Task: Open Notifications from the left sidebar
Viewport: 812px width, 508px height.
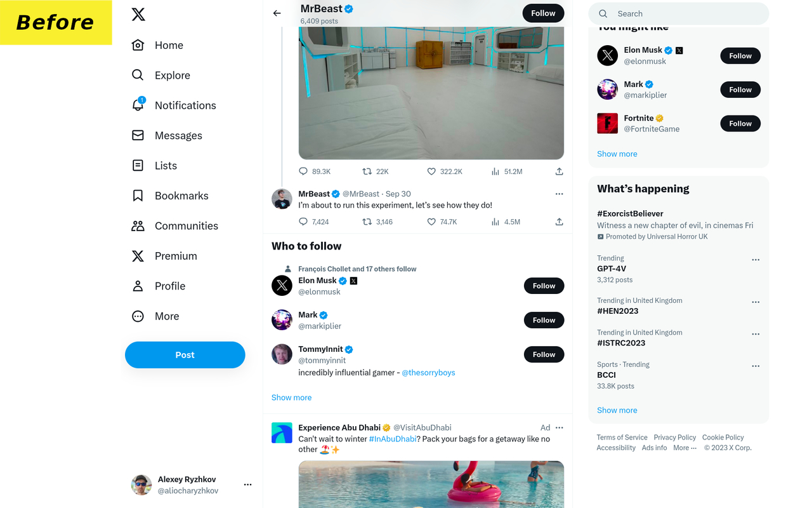Action: click(x=138, y=105)
